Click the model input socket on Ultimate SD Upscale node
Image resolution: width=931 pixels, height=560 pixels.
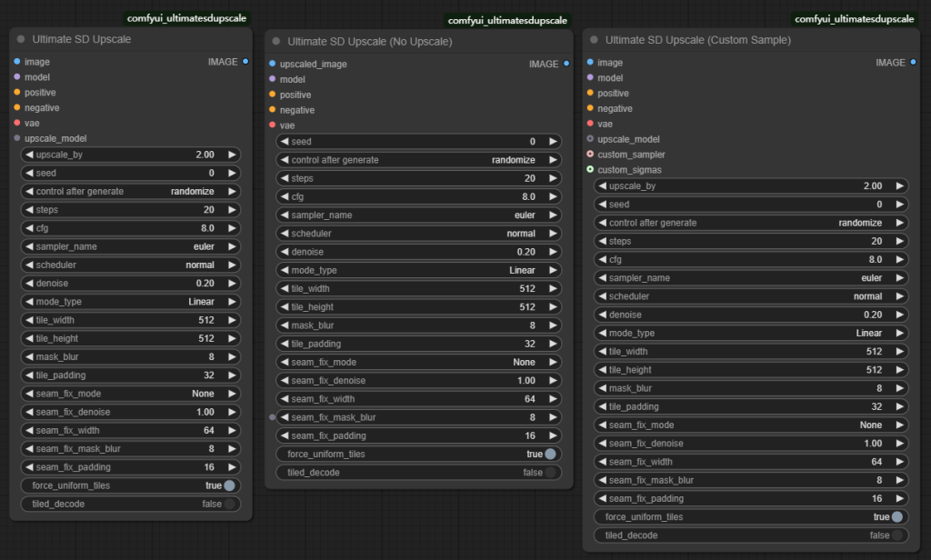tap(16, 76)
